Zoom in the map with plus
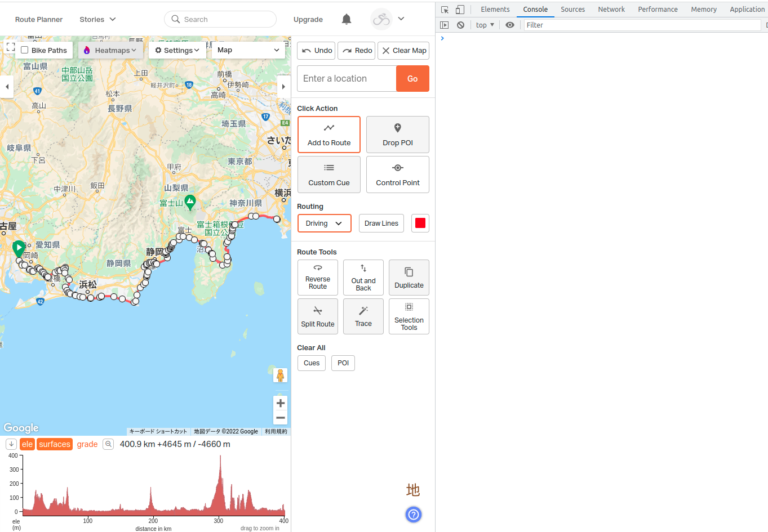The width and height of the screenshot is (768, 532). [281, 403]
